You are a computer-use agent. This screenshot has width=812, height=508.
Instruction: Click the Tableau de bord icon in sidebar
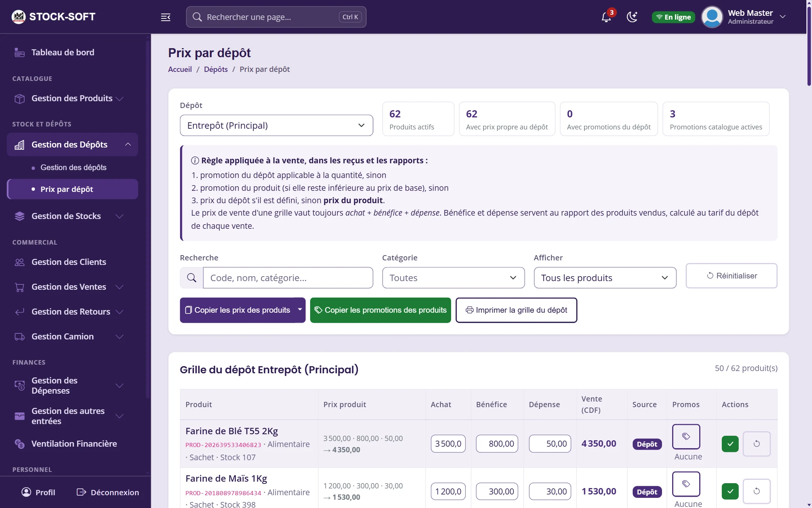(x=20, y=53)
